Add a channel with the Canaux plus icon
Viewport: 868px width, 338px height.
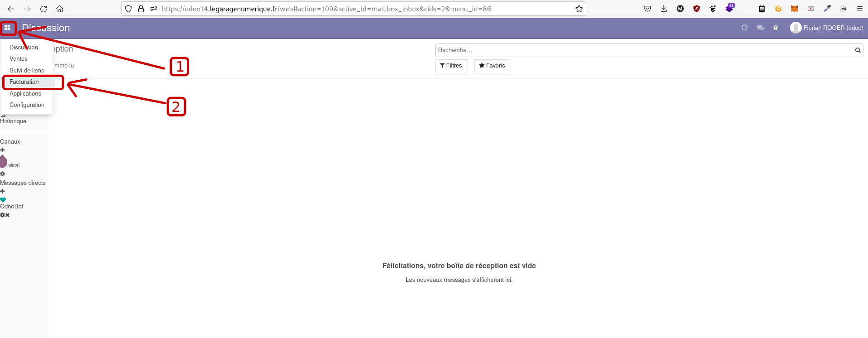tap(2, 150)
